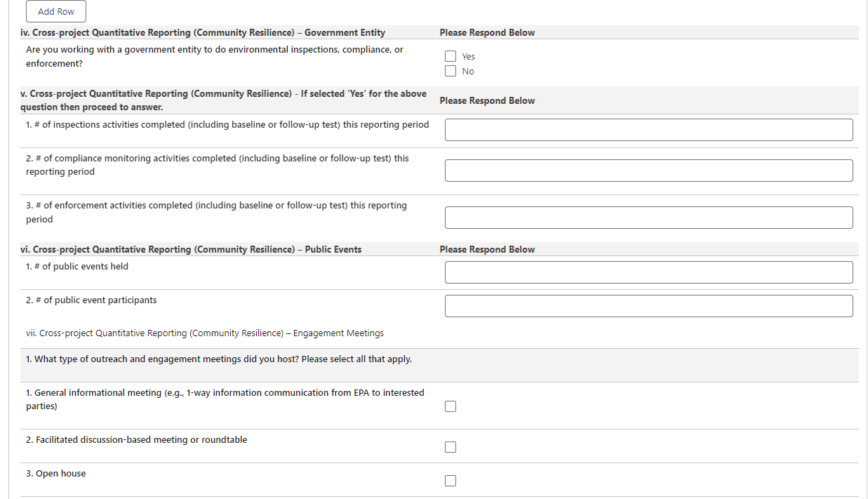Viewport: 868px width, 499px height.
Task: Click the Government Entity section heading
Action: pyautogui.click(x=203, y=32)
